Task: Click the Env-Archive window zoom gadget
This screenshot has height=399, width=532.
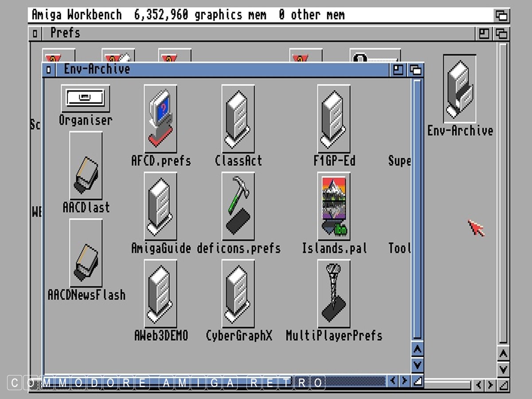Action: click(x=398, y=70)
